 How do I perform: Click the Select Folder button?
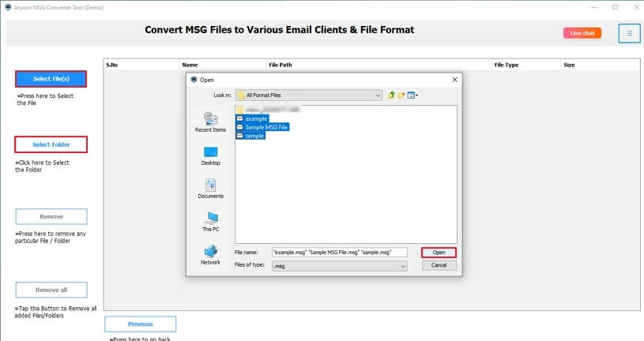tap(51, 144)
